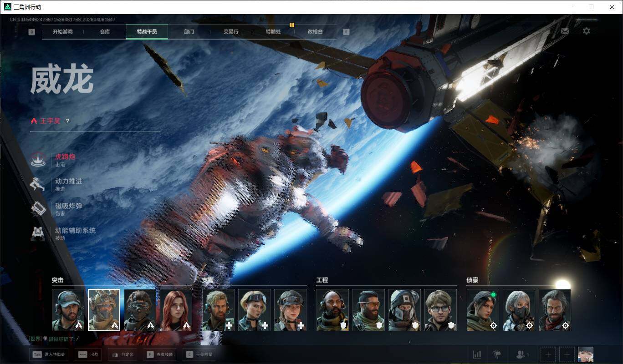
Task: Go to the 部门 tab
Action: point(189,32)
